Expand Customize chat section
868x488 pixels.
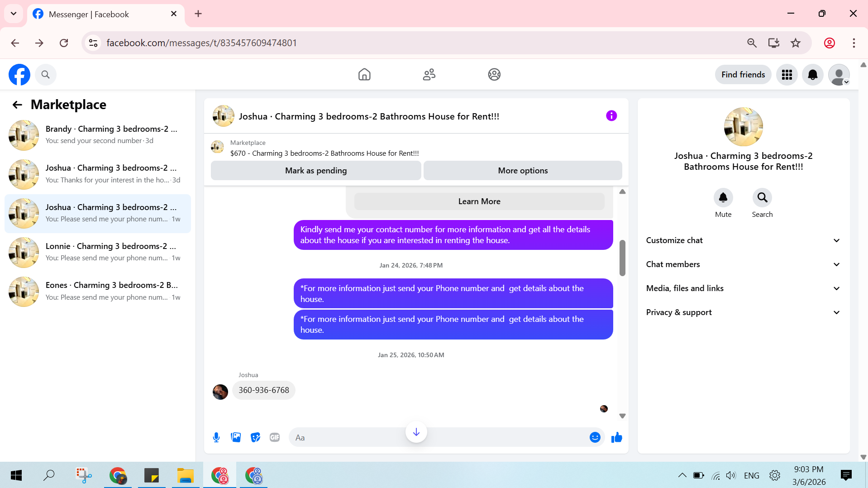(x=743, y=240)
